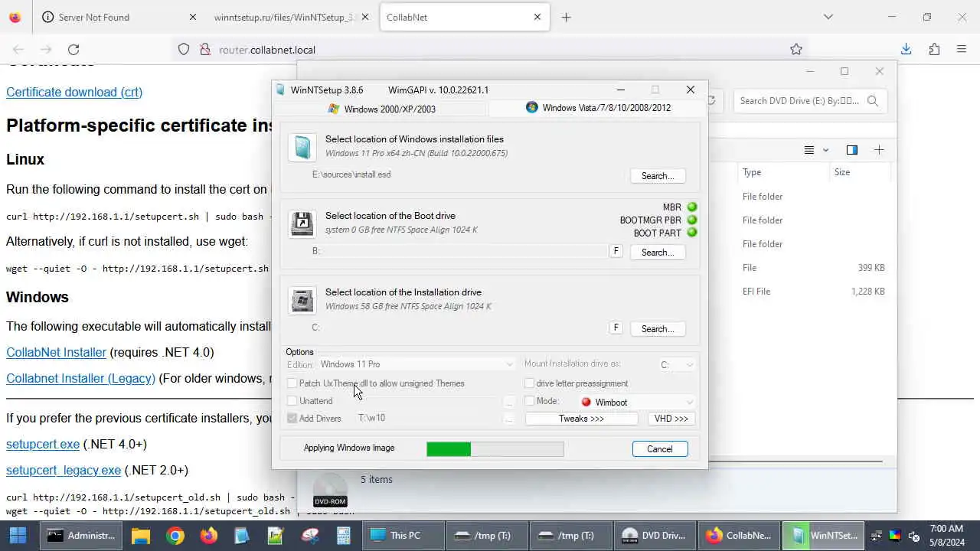Click the Unattend browse ellipsis button
980x551 pixels.
coord(508,401)
